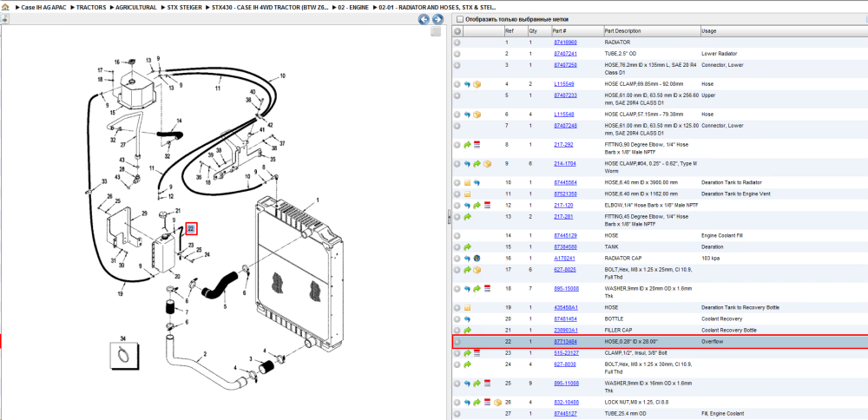Image resolution: width=868 pixels, height=420 pixels.
Task: Open the AGRICULTURAL breadcrumb
Action: point(136,8)
